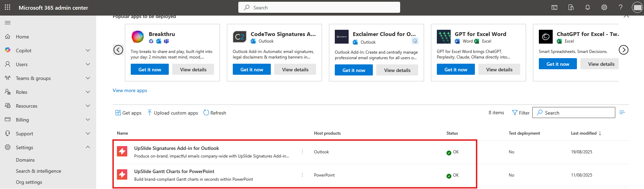Viewport: 644px width, 189px height.
Task: Get it now for CodeTwo Signatures
Action: click(x=252, y=69)
